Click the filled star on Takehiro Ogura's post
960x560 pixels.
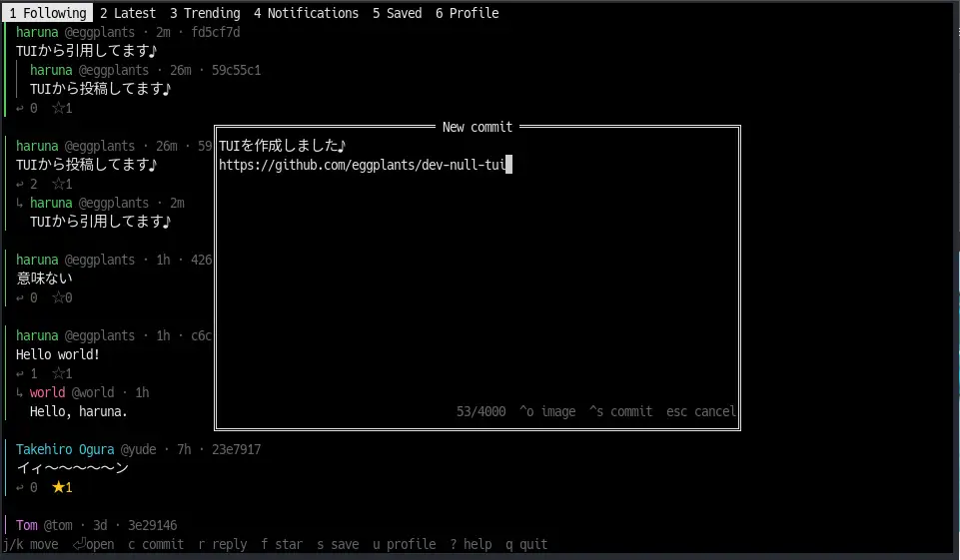[58, 487]
